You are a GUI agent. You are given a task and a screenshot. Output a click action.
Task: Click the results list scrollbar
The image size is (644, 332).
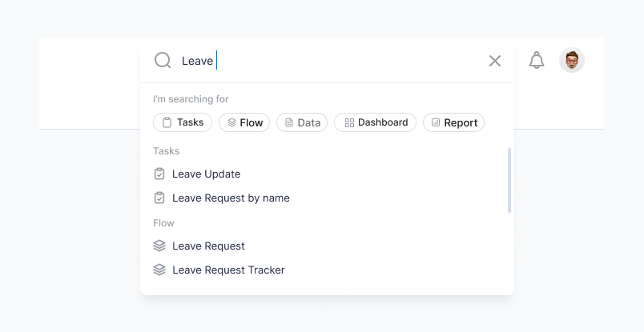509,181
